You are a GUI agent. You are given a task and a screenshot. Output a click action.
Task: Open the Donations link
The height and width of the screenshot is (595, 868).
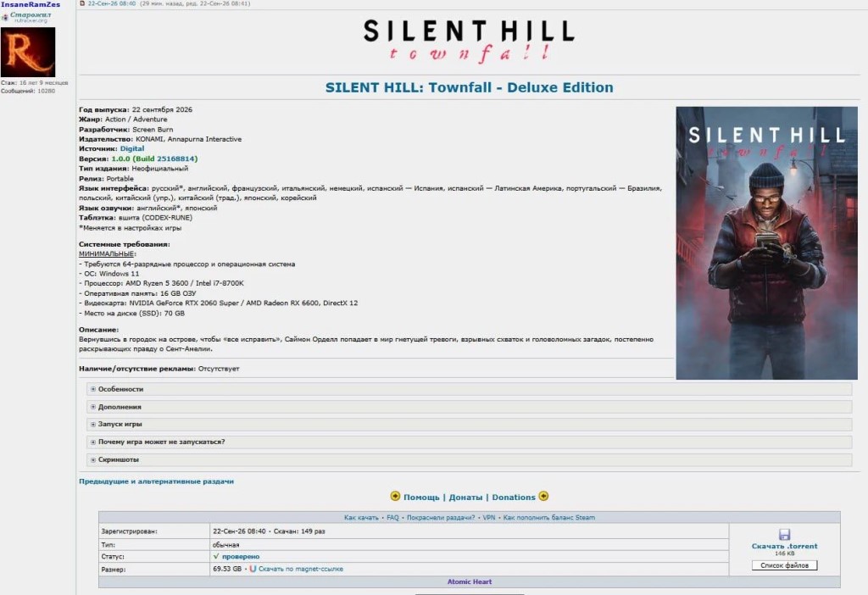pyautogui.click(x=514, y=497)
